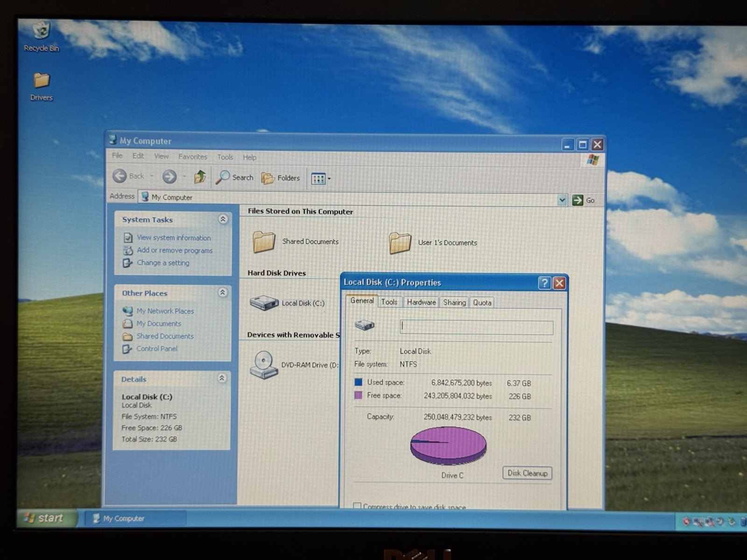The width and height of the screenshot is (747, 560).
Task: Open Back history dropdown arrow
Action: click(x=152, y=176)
